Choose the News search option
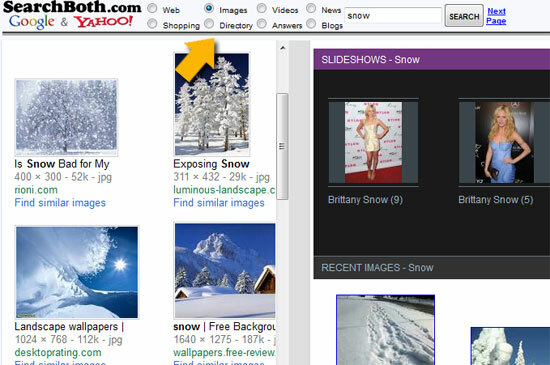Screen dimensions: 550x365 311,8
